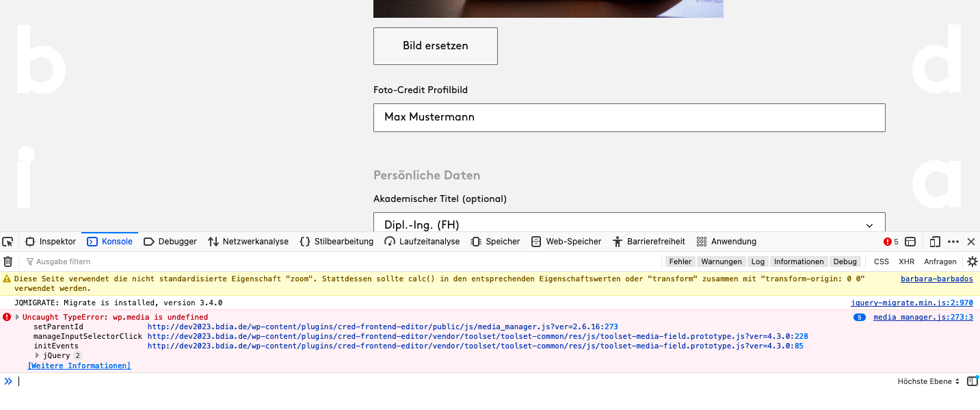
Task: Expand the Uncaught TypeError stack trace
Action: [18, 317]
